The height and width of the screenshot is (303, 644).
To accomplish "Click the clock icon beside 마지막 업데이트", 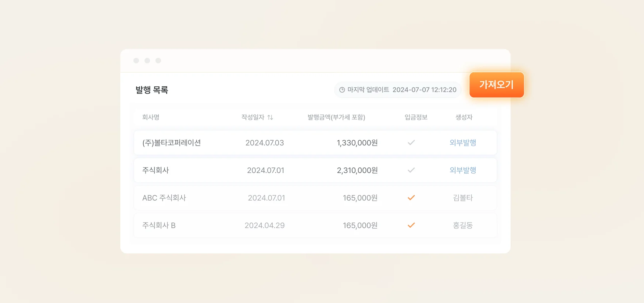I will (x=342, y=90).
